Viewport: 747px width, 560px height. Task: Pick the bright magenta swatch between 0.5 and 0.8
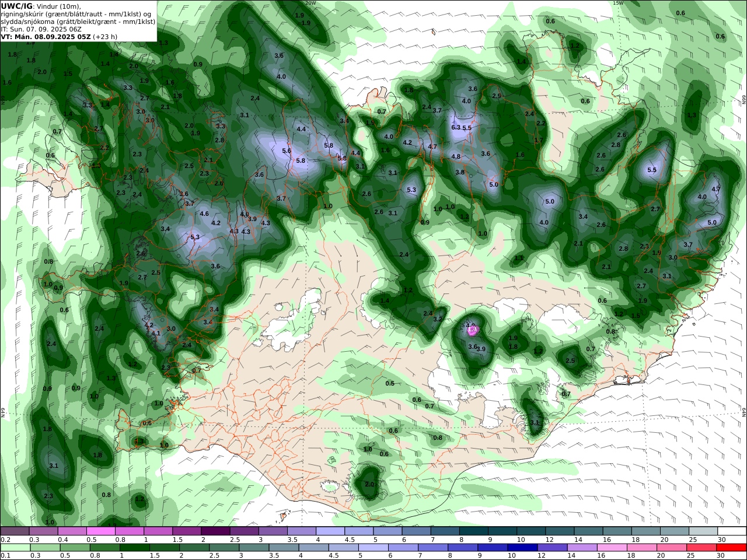(x=100, y=531)
